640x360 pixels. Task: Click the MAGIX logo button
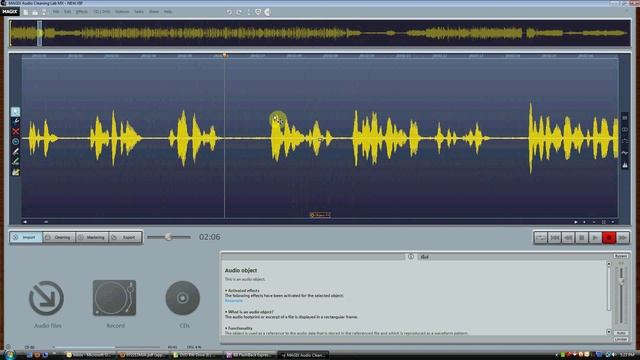(9, 12)
